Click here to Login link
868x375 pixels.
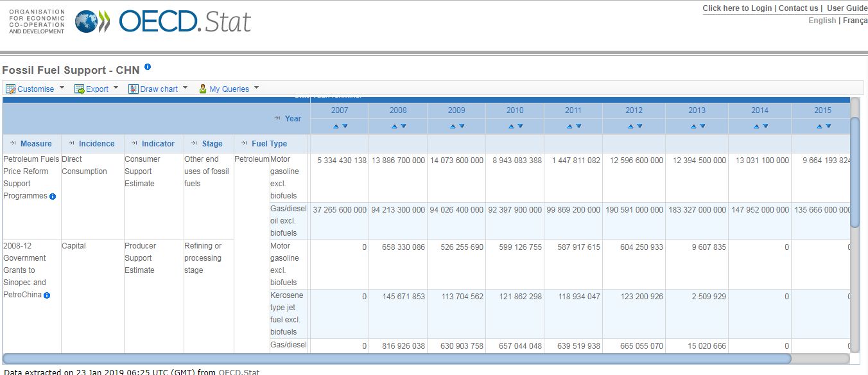pyautogui.click(x=737, y=8)
